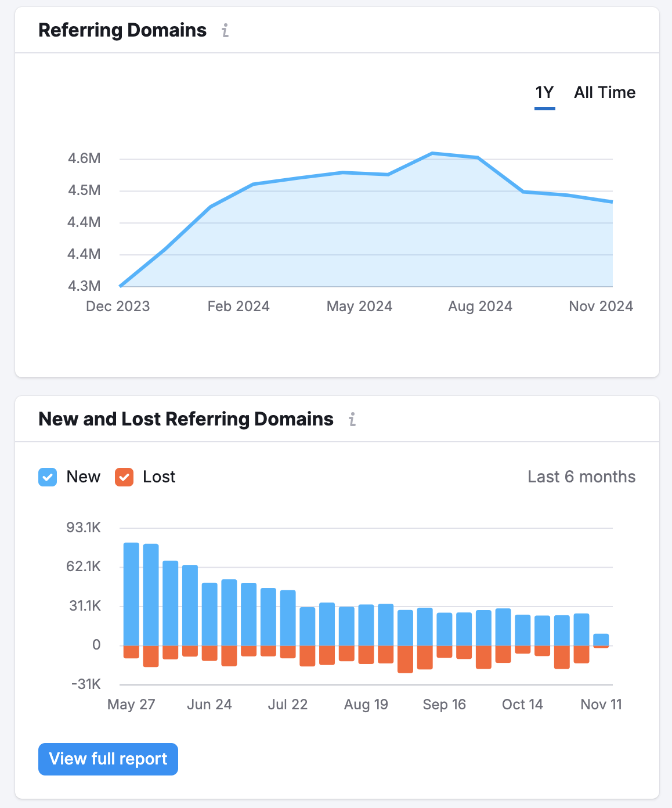Click the Last 6 months label

click(x=581, y=477)
